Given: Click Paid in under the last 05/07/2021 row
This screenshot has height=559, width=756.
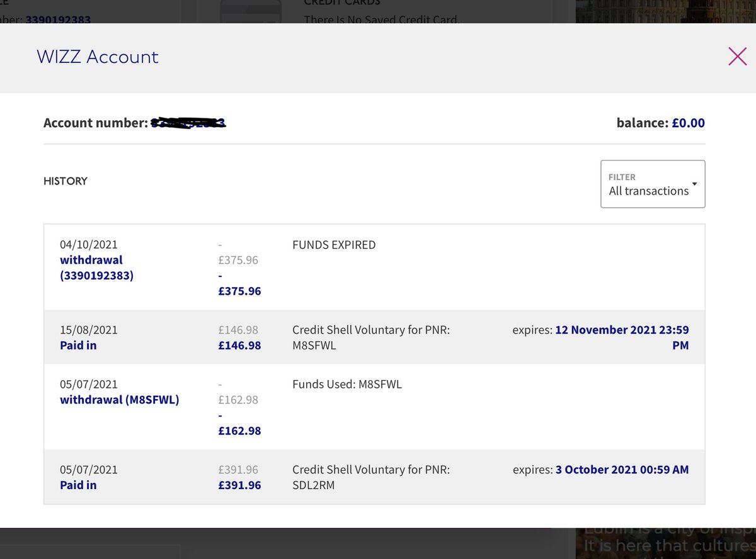Looking at the screenshot, I should click(x=78, y=485).
